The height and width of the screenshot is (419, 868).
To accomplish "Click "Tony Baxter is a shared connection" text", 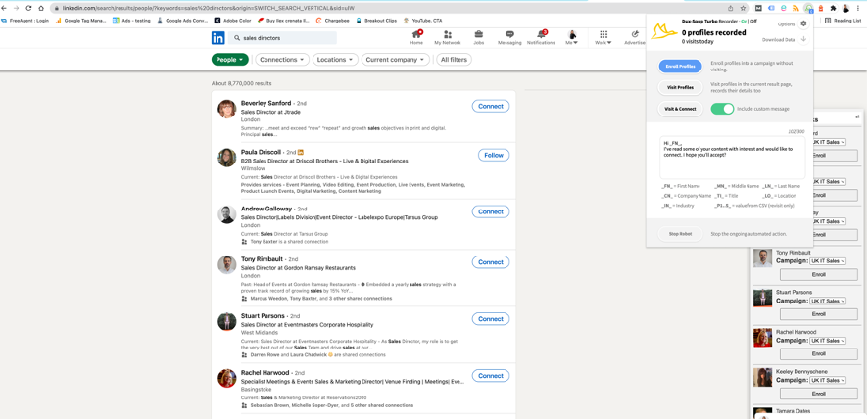I will pos(289,242).
